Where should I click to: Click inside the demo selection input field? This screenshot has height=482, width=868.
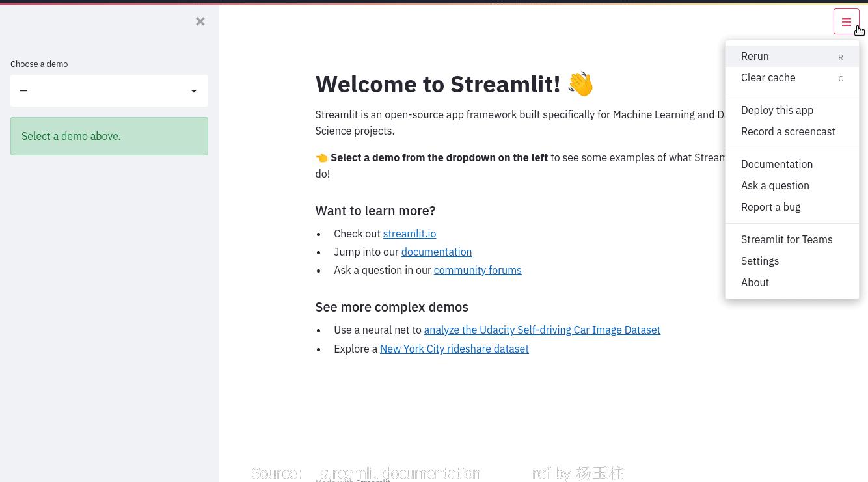(x=98, y=90)
